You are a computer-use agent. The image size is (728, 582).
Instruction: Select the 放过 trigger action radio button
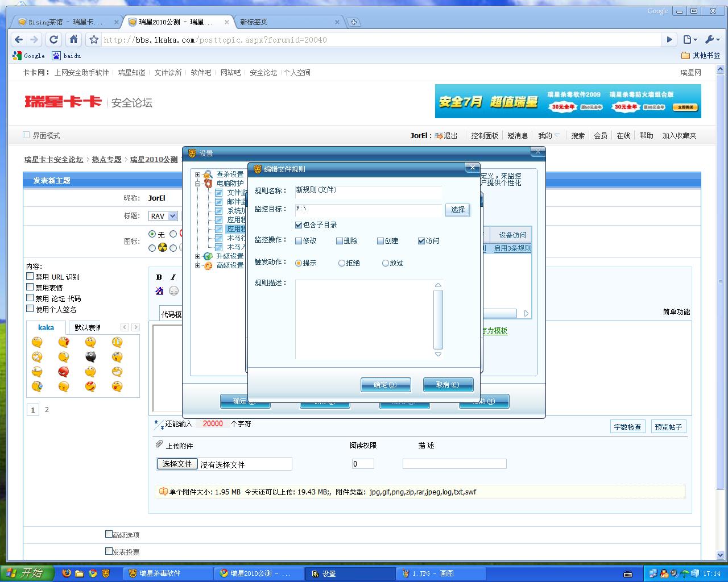[386, 263]
